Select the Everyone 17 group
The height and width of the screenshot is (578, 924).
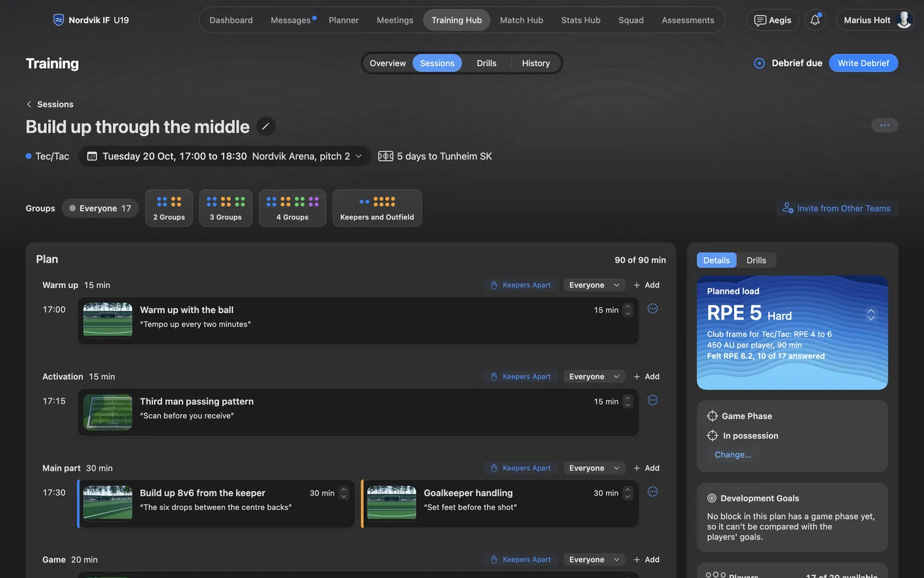coord(100,208)
